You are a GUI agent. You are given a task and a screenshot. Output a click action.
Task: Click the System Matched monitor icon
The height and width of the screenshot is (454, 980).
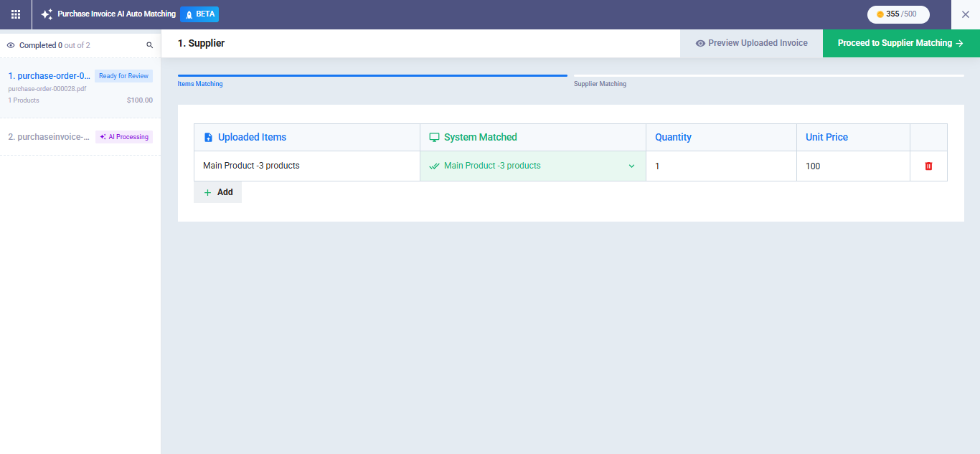point(434,138)
